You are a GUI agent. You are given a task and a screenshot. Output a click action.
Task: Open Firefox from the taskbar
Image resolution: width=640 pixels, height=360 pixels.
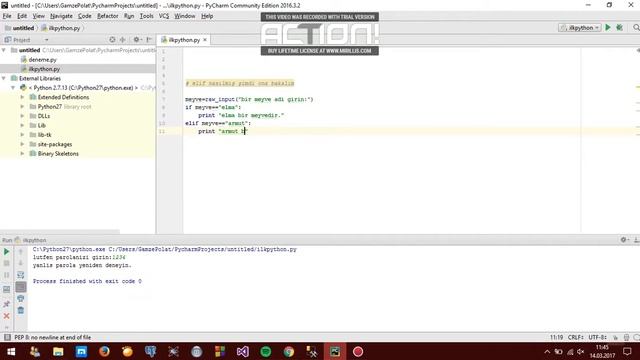tap(104, 351)
